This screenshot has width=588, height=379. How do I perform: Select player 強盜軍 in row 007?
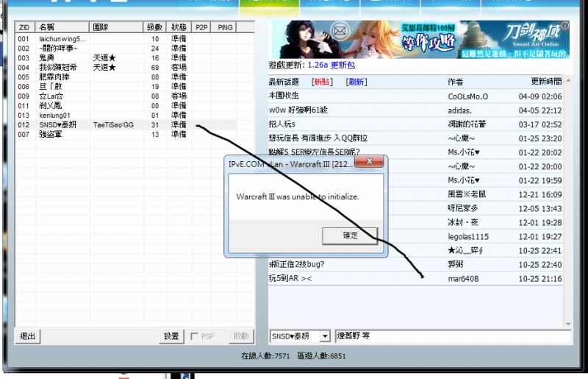pos(126,135)
